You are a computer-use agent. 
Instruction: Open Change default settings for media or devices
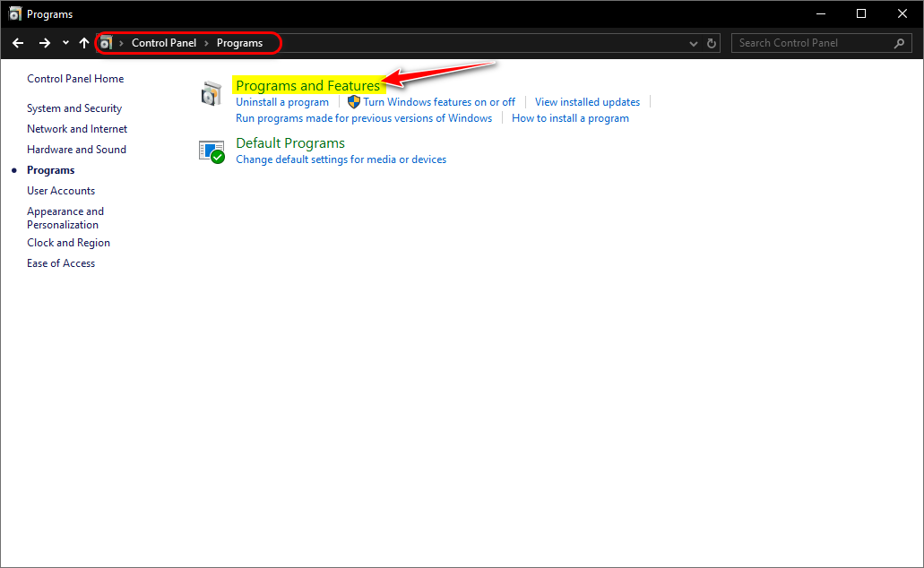341,159
